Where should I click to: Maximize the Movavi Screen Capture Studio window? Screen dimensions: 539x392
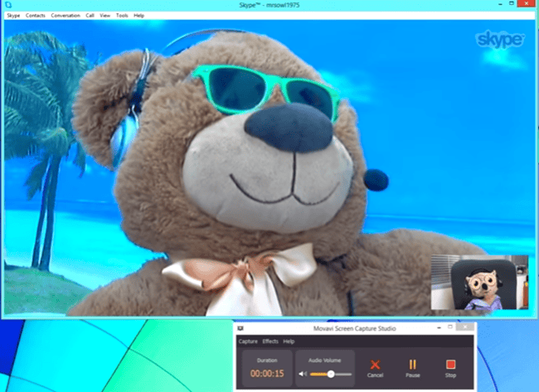pyautogui.click(x=450, y=327)
